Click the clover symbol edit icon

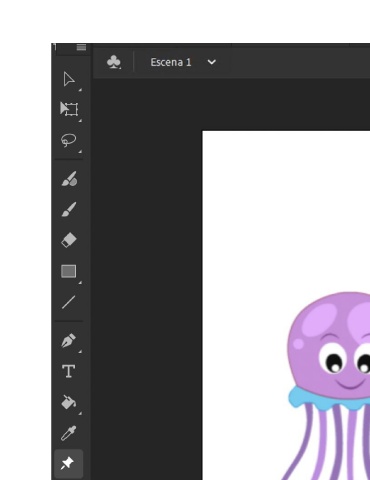pyautogui.click(x=114, y=62)
